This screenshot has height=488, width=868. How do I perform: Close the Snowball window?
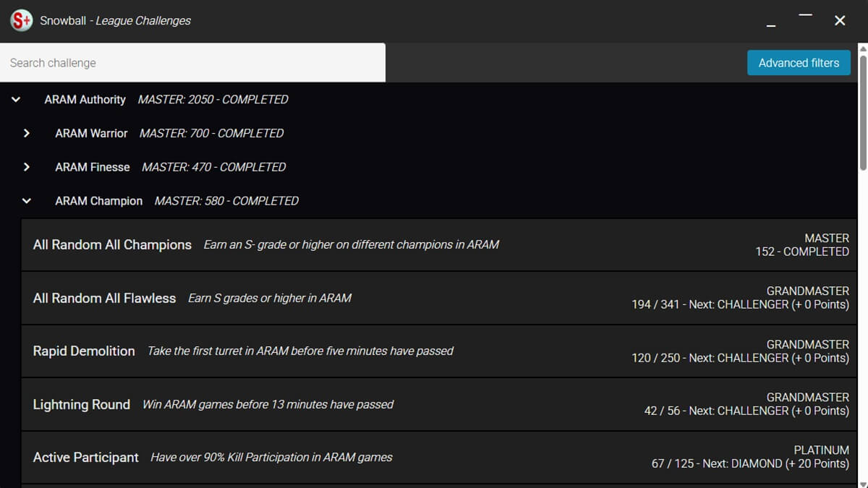click(x=840, y=21)
